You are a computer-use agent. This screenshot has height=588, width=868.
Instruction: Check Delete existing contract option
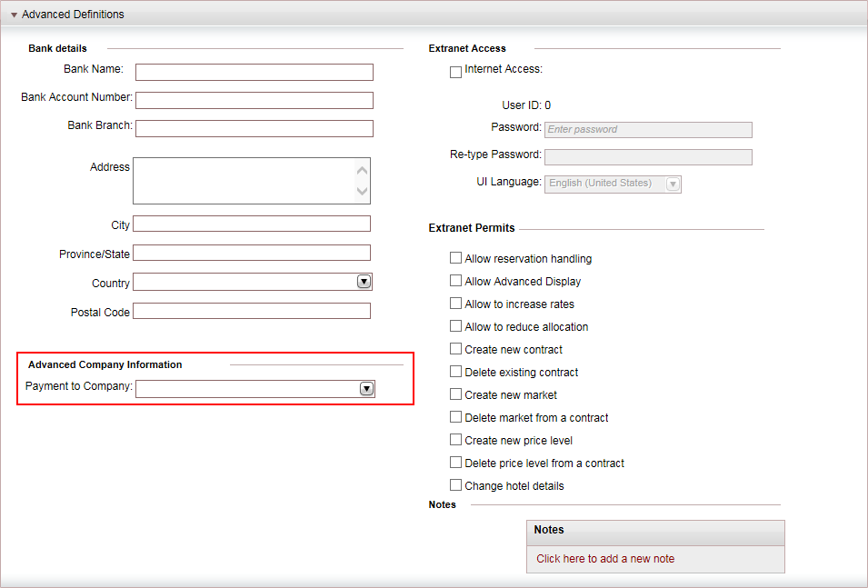pos(455,372)
